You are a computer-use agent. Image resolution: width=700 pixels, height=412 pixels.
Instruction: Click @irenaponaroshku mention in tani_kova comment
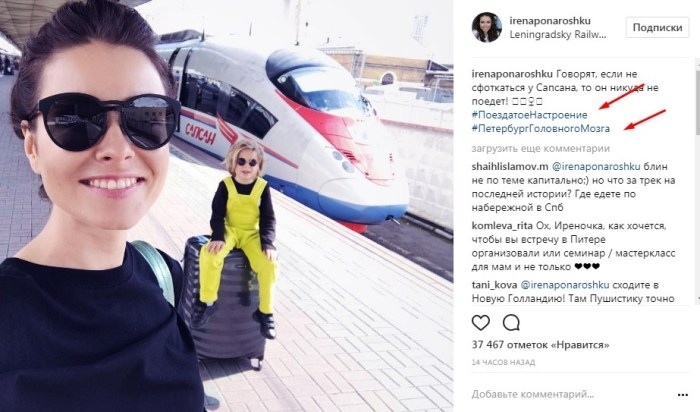pyautogui.click(x=565, y=285)
